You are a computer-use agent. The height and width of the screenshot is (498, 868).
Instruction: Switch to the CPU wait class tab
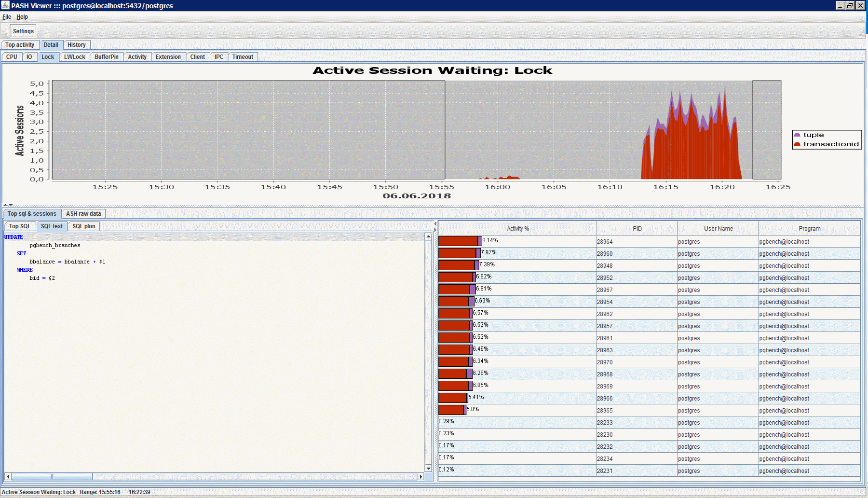point(12,56)
